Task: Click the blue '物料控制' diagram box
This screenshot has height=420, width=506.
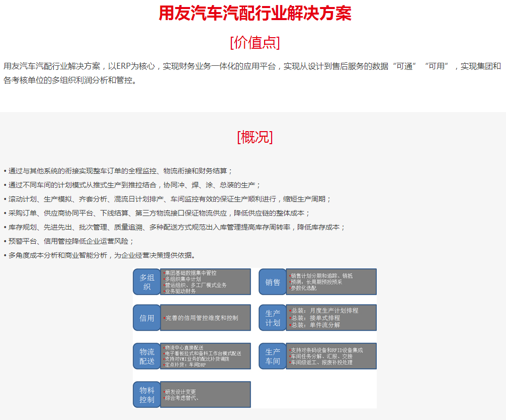Action: [x=147, y=394]
